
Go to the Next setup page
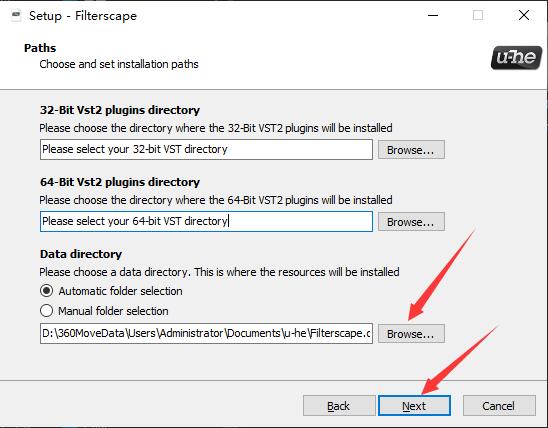(x=414, y=406)
